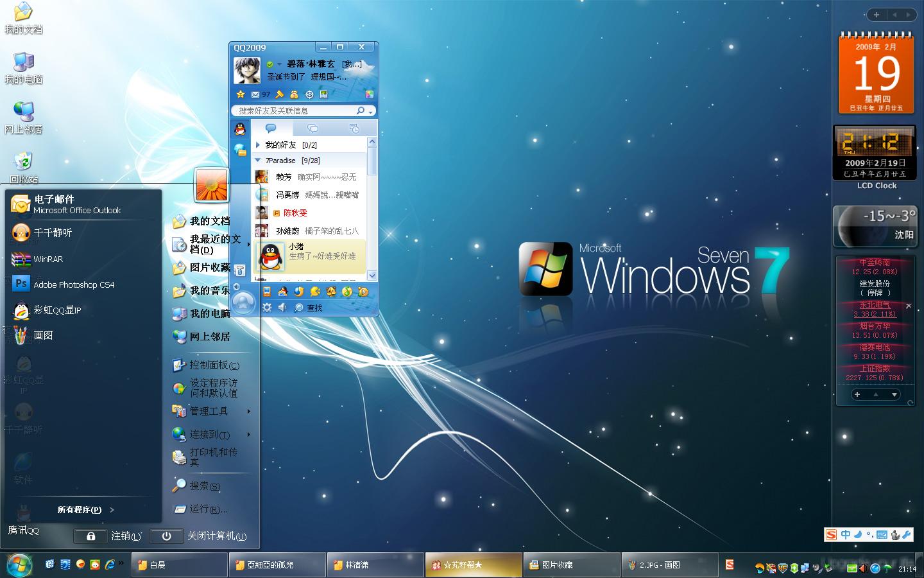Screen dimensions: 924x578
Task: Click QQ profile avatar picture
Action: tap(246, 70)
